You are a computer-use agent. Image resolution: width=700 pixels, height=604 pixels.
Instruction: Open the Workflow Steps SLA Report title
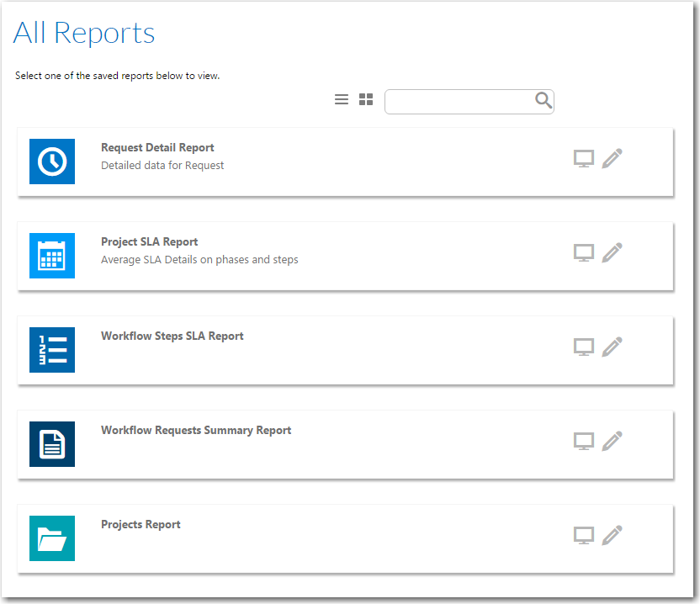click(x=172, y=336)
